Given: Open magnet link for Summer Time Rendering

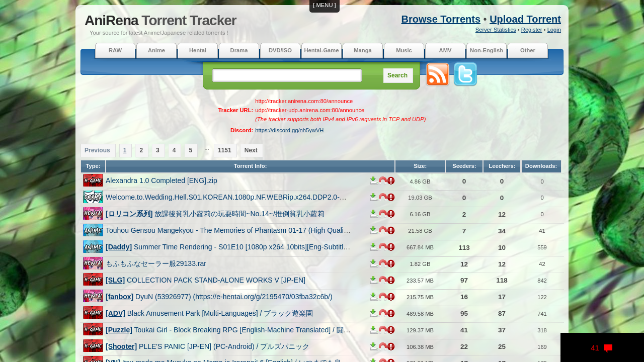Looking at the screenshot, I should pyautogui.click(x=383, y=247).
